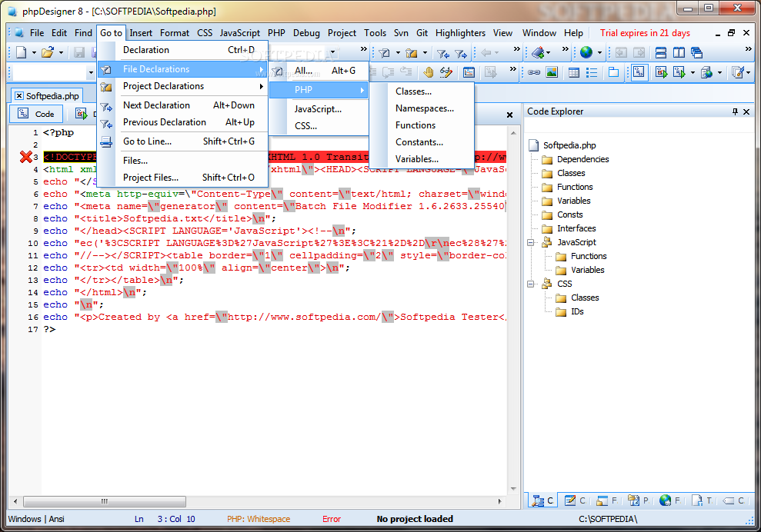Viewport: 761px width, 532px height.
Task: Select Previous Declaration menu entry
Action: click(x=183, y=122)
